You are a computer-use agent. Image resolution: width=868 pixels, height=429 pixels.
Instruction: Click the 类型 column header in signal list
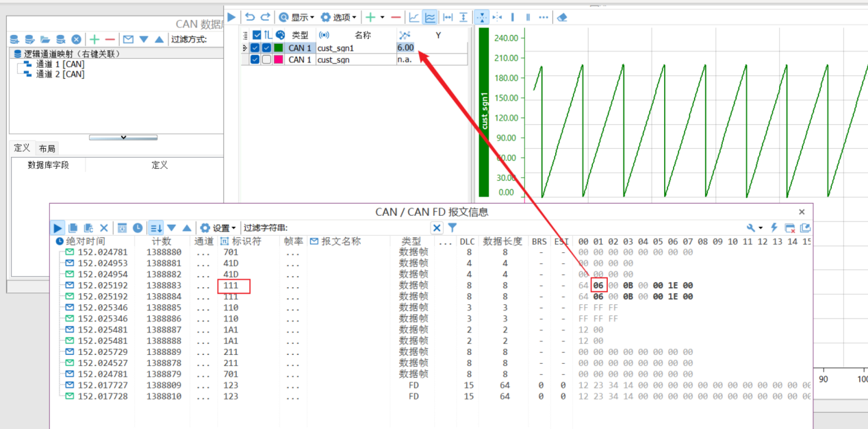300,35
